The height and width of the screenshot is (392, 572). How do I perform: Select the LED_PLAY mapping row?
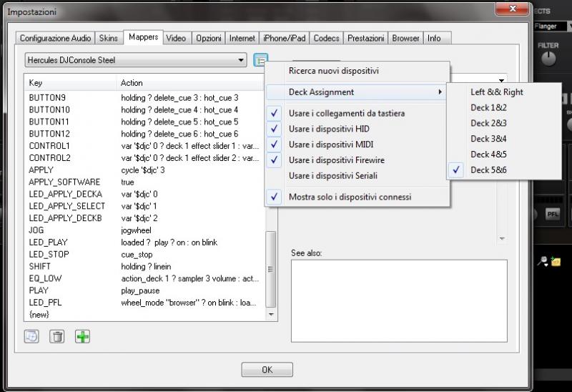(x=144, y=242)
